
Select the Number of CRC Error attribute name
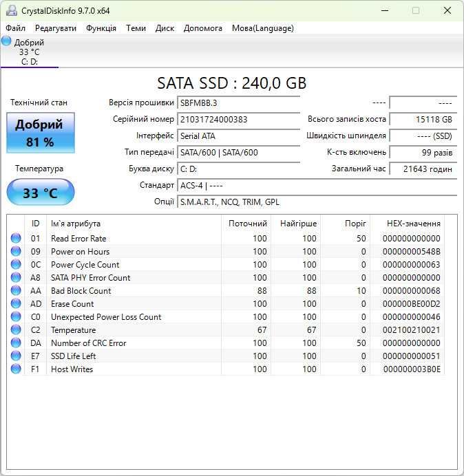coord(89,343)
